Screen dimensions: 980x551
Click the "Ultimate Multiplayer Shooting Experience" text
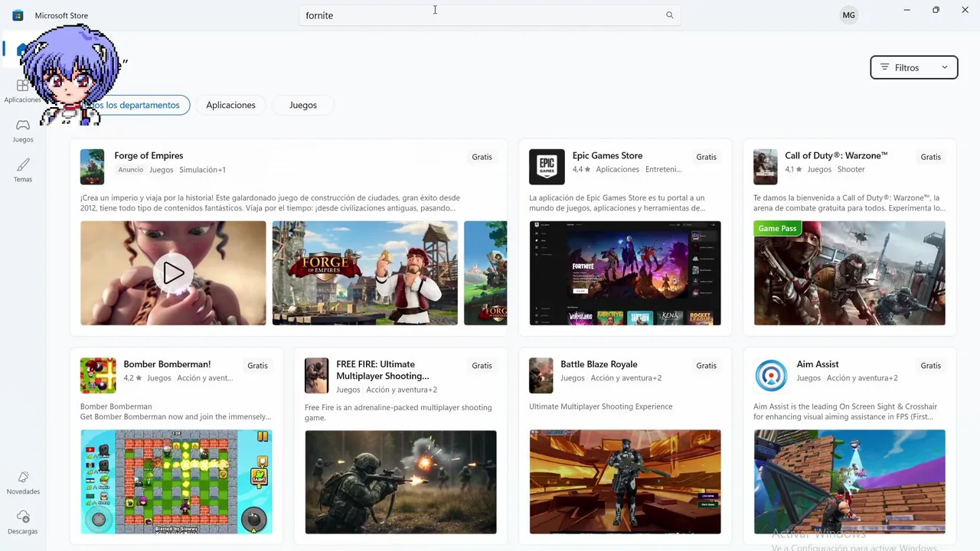click(x=601, y=406)
